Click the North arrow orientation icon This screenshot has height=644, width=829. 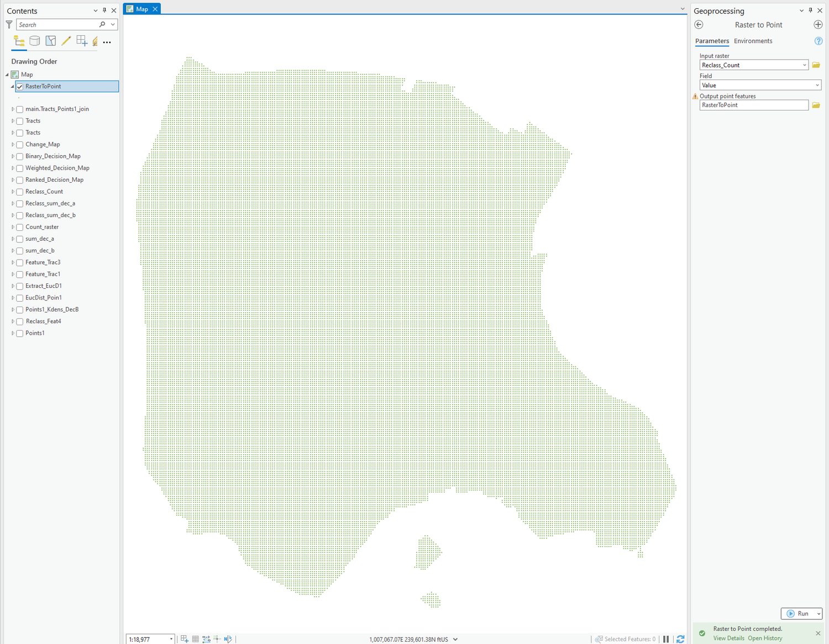pyautogui.click(x=227, y=639)
